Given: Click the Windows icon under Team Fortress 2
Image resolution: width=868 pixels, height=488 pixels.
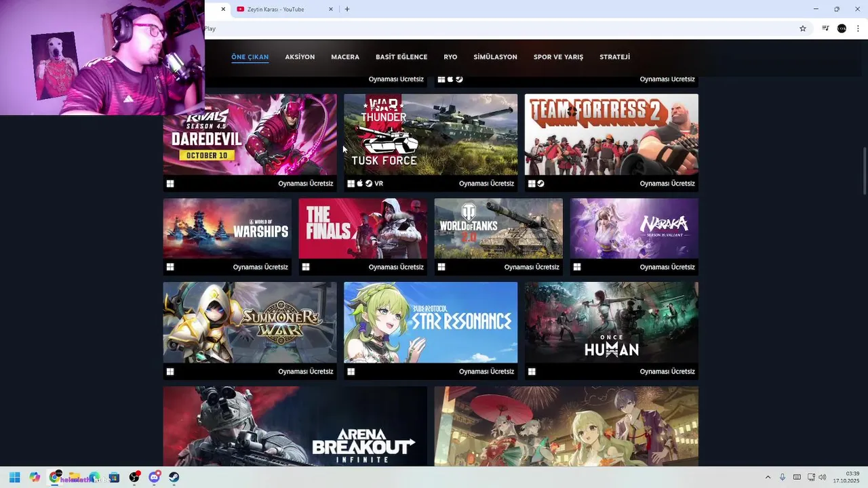Looking at the screenshot, I should [532, 184].
